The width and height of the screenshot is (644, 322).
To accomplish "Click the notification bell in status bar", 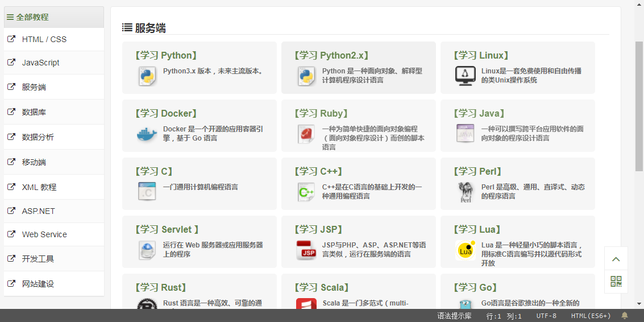I will point(625,315).
